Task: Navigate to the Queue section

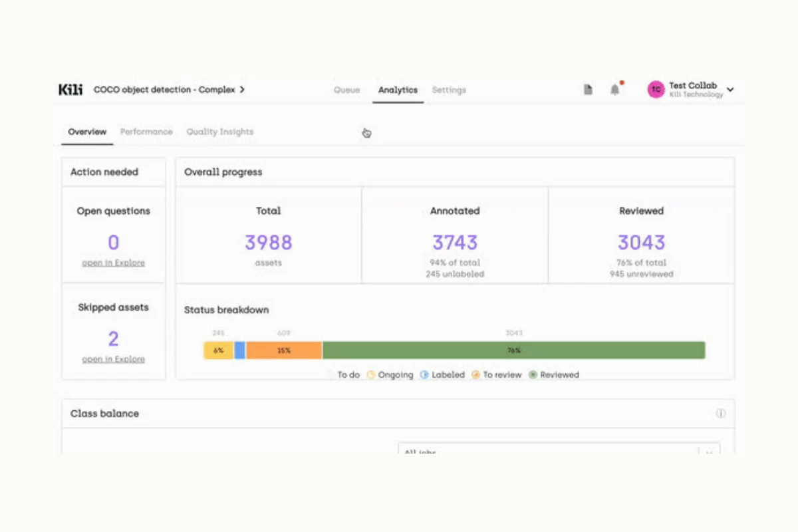Action: pyautogui.click(x=346, y=89)
